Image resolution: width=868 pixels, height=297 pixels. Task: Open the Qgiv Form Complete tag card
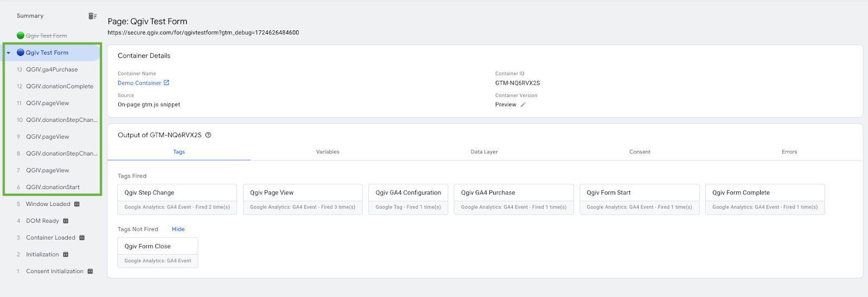[x=765, y=199]
